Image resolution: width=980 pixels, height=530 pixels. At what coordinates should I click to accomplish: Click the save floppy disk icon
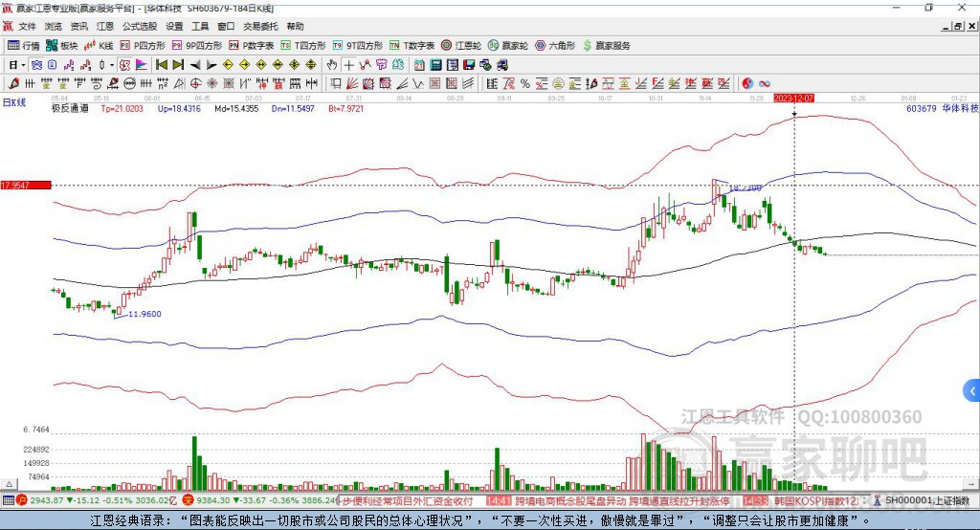pos(469,65)
